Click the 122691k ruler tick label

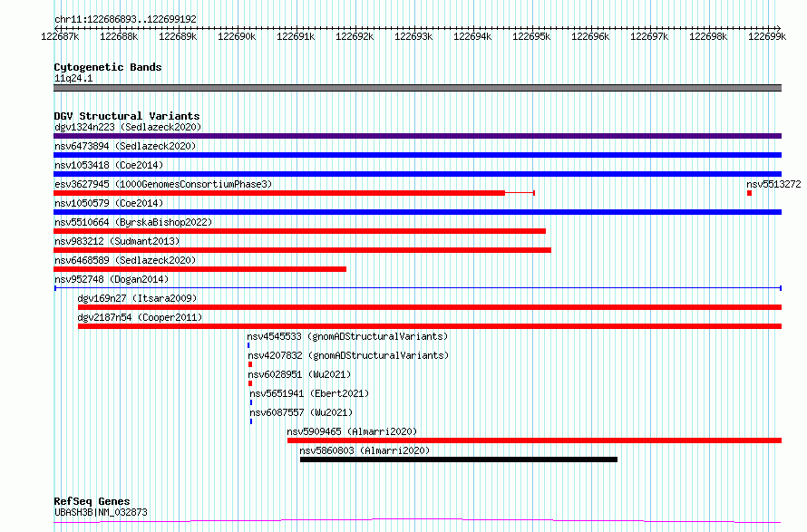[296, 36]
